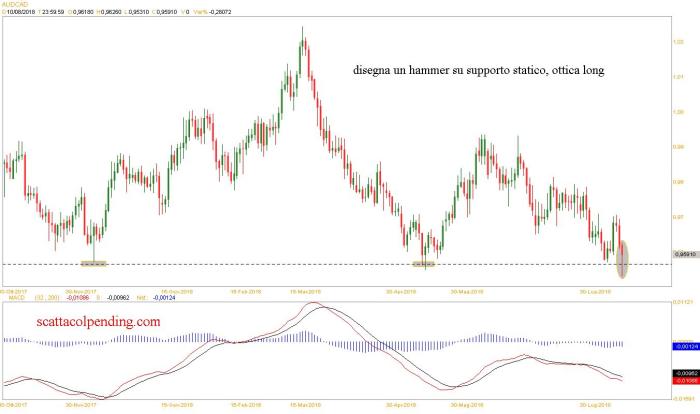Click the scattacolpending.com watermark link
700x414 pixels.
point(98,322)
